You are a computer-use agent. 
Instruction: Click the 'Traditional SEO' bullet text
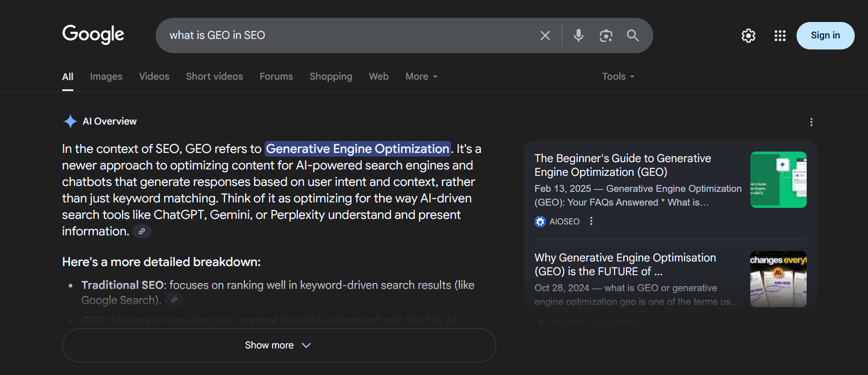[123, 285]
